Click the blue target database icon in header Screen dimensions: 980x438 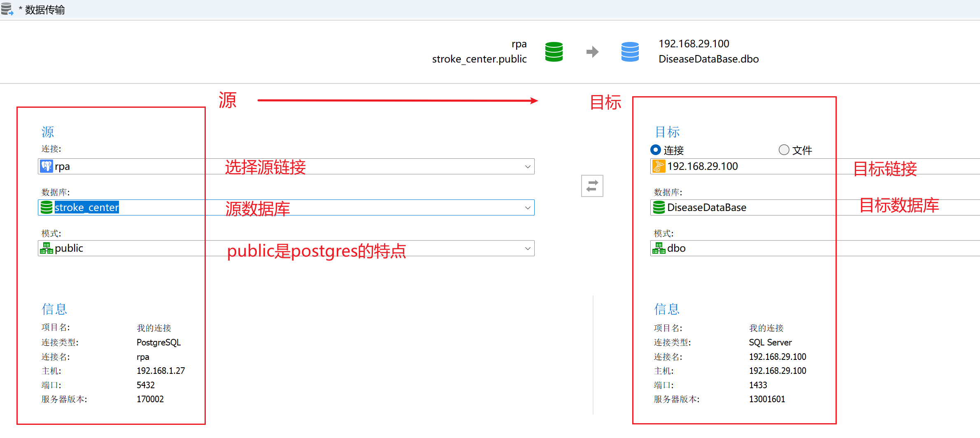pos(630,52)
